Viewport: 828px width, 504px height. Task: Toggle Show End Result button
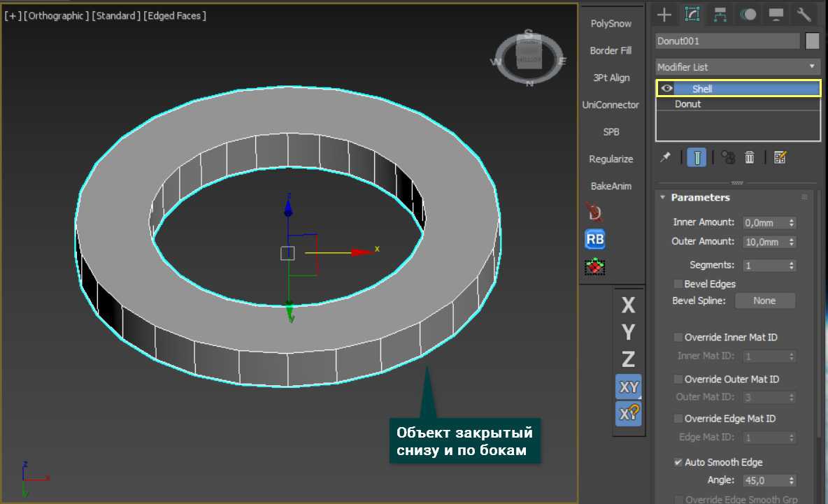click(x=696, y=157)
